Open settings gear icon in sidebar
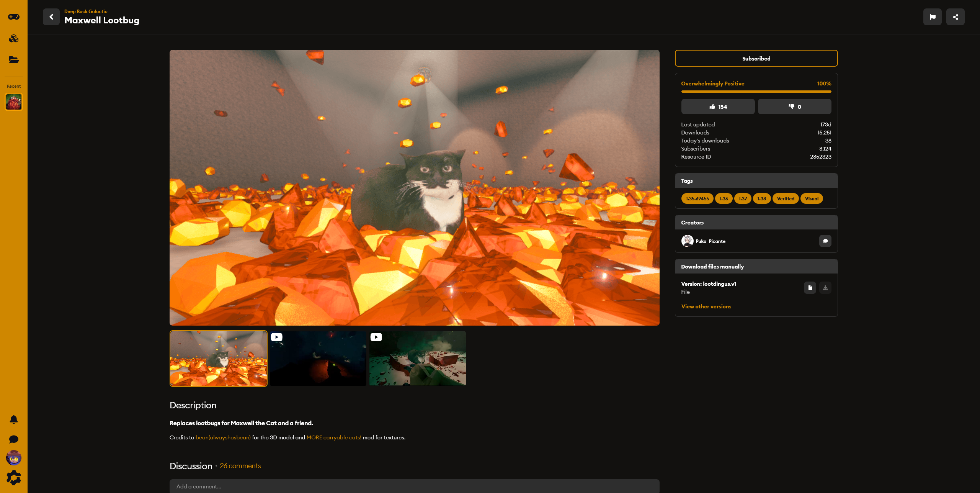This screenshot has width=980, height=493. pyautogui.click(x=14, y=478)
